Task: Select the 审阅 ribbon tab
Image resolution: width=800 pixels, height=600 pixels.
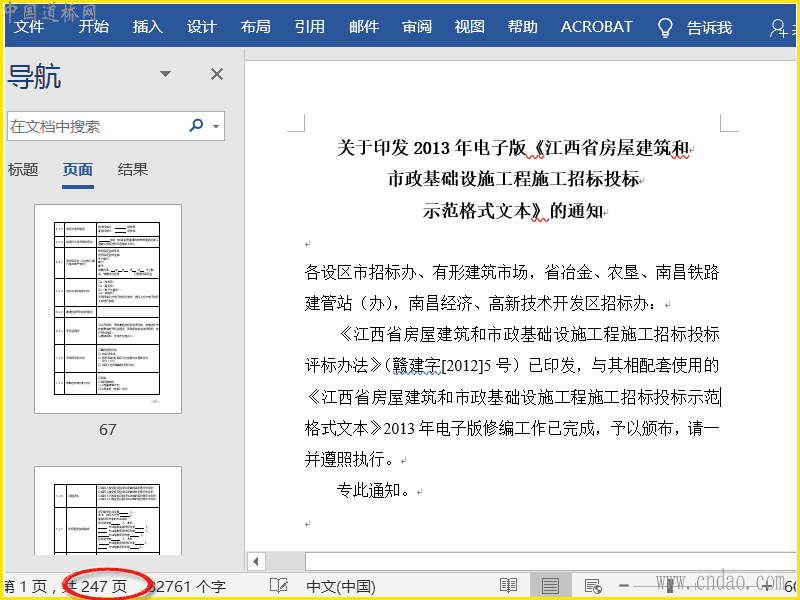Action: [x=417, y=27]
